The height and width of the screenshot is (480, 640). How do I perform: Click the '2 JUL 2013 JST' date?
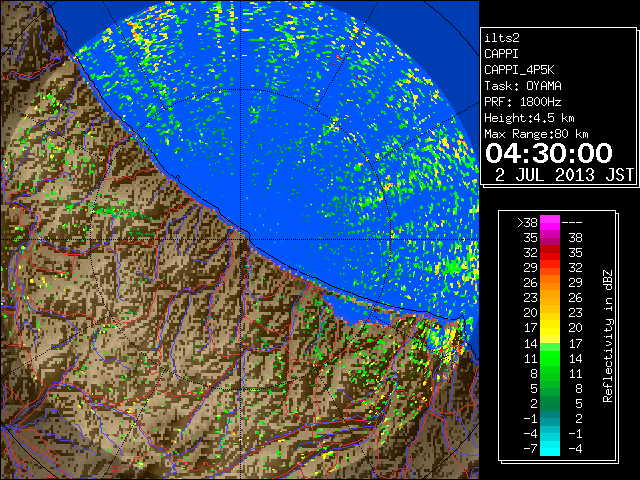[x=564, y=175]
